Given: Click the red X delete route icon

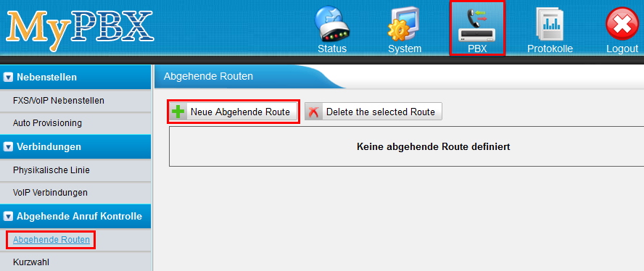Looking at the screenshot, I should tap(313, 112).
